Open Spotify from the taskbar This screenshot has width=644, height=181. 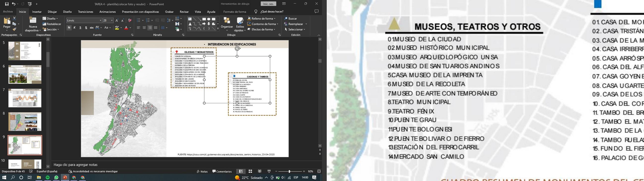pyautogui.click(x=48, y=178)
